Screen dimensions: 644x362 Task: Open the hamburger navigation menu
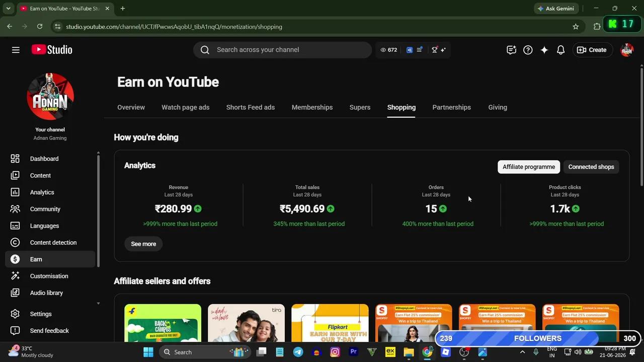coord(16,50)
